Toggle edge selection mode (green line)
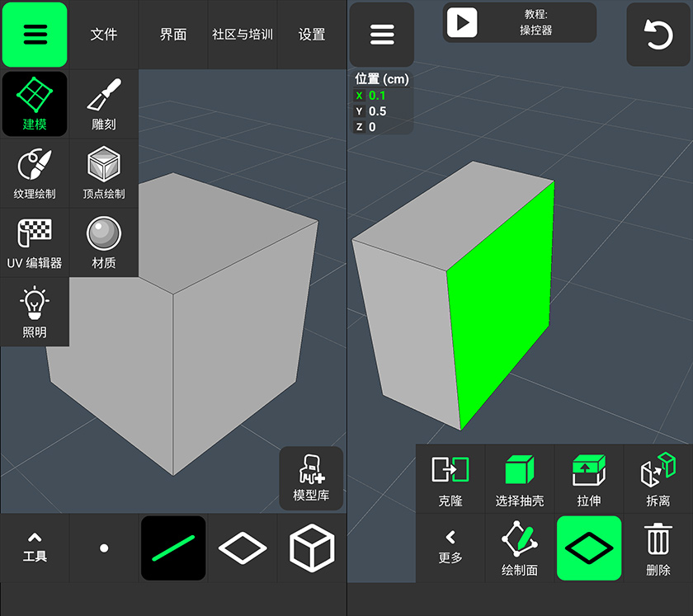The height and width of the screenshot is (616, 693). pyautogui.click(x=173, y=548)
